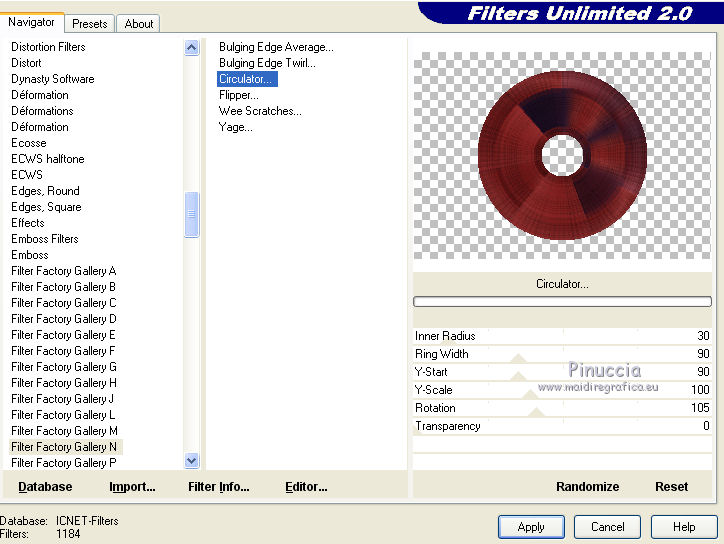Open the About tab
The image size is (724, 544).
point(139,24)
